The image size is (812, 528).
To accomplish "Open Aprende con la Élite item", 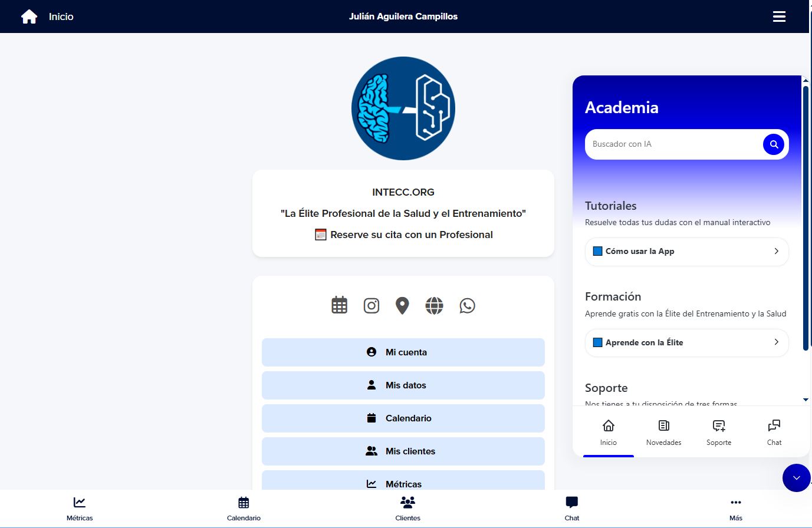I will click(686, 342).
